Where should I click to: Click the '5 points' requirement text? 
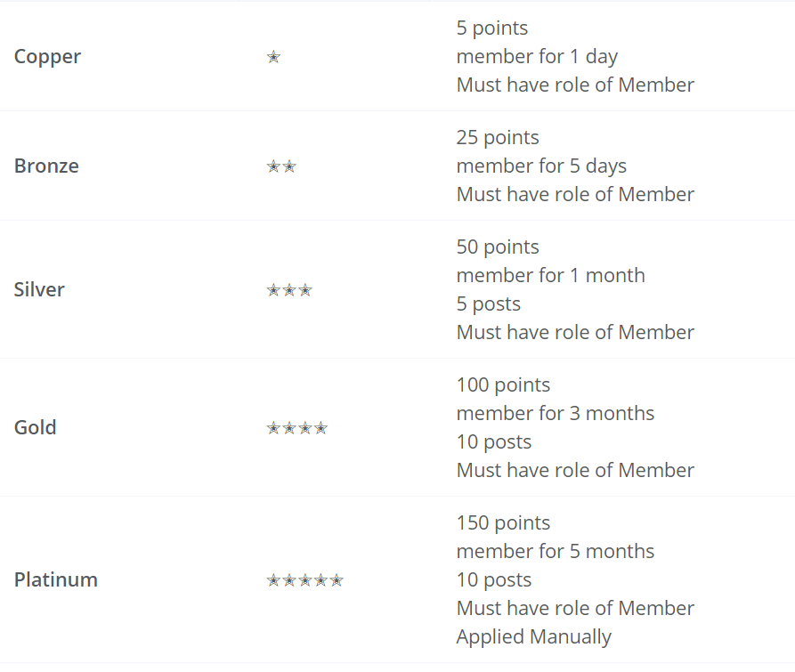pos(491,28)
